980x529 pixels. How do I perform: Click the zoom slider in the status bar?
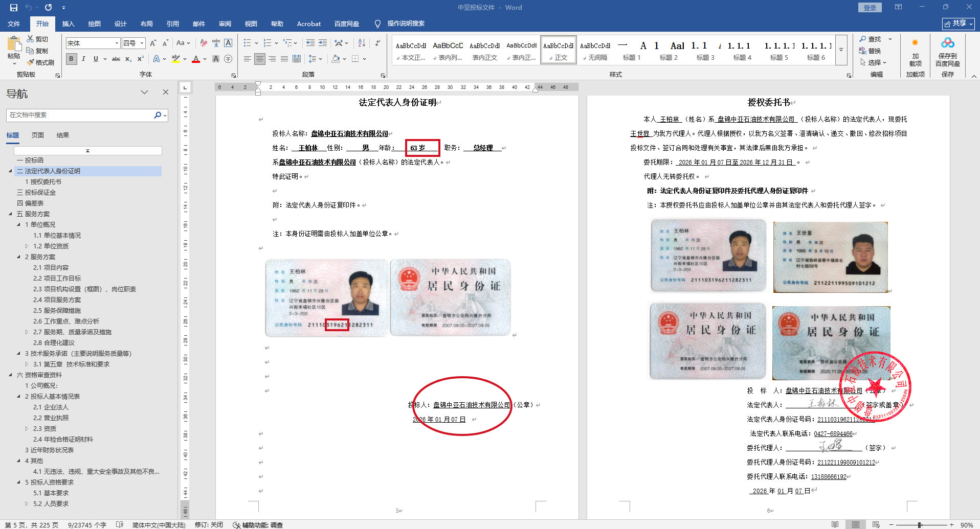click(920, 525)
